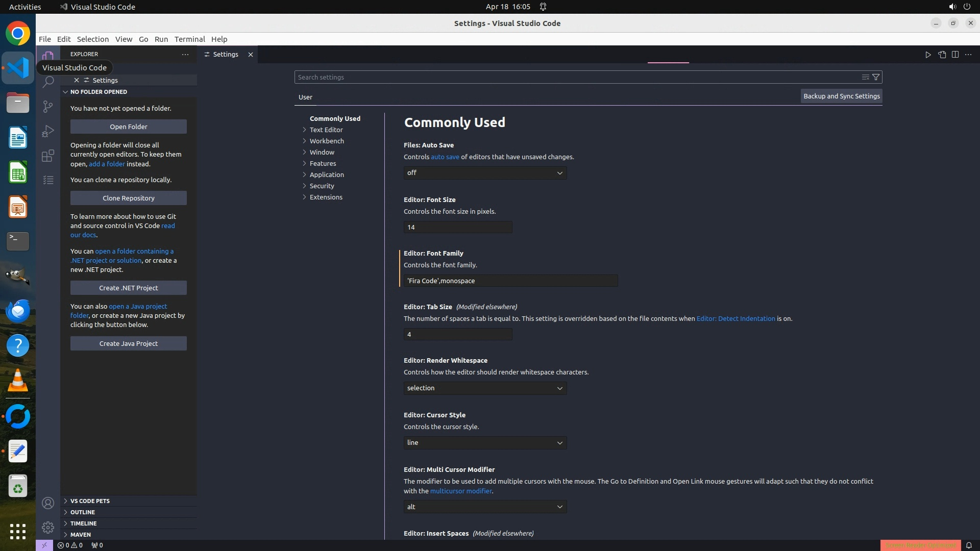This screenshot has width=980, height=551.
Task: Click the Clone Repository button
Action: pos(129,198)
